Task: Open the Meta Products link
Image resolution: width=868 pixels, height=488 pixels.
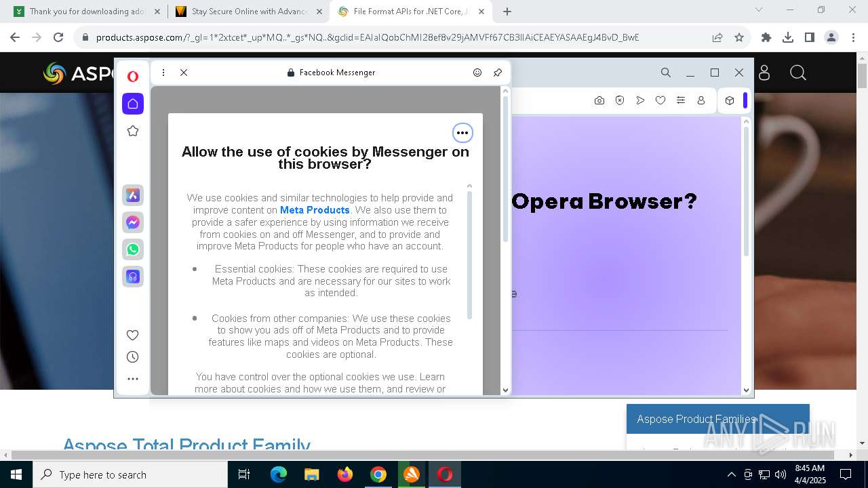Action: pos(315,210)
